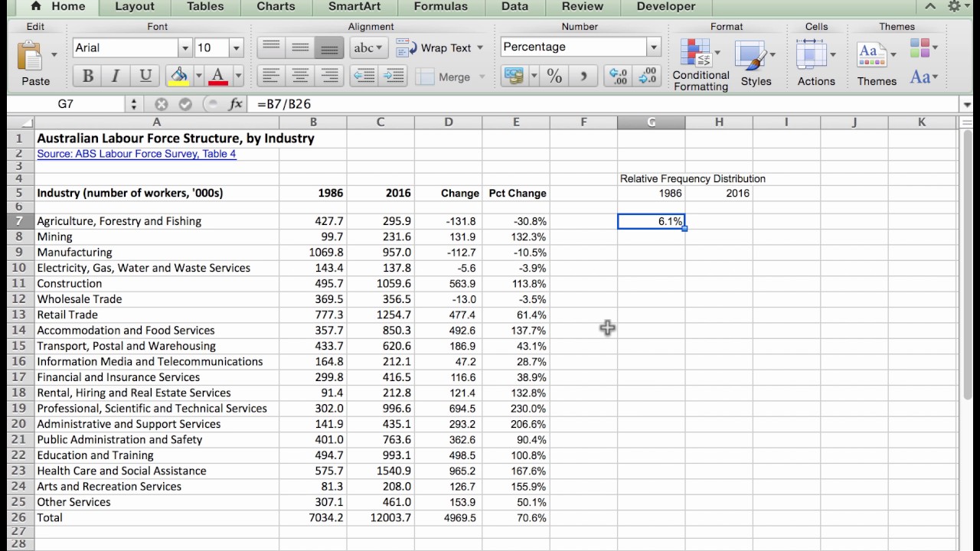
Task: Open the theme colors palette
Action: point(923,47)
